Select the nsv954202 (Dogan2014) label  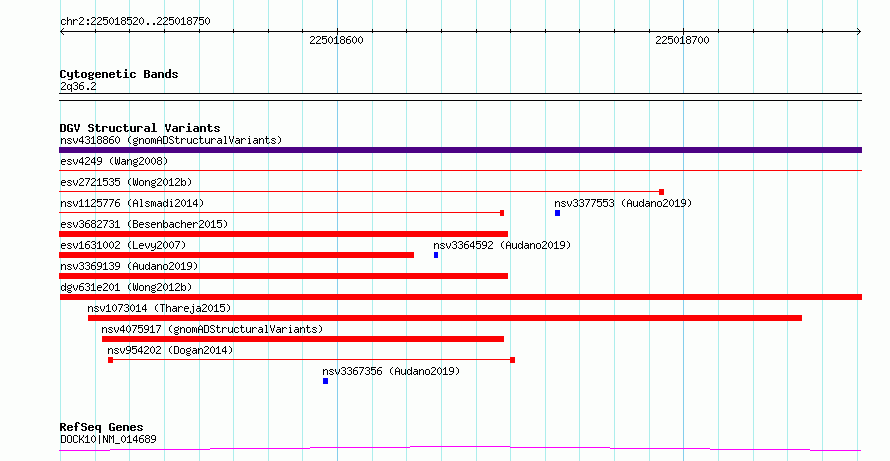point(170,350)
